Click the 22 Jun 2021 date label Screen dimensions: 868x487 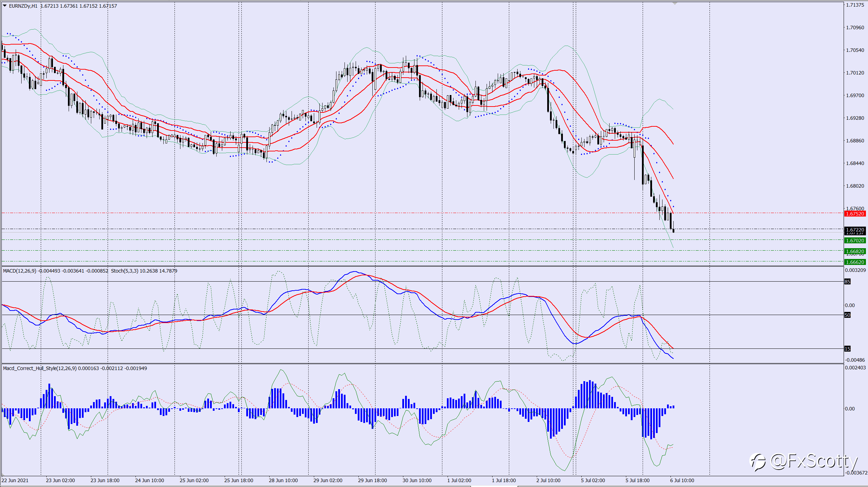tap(15, 480)
